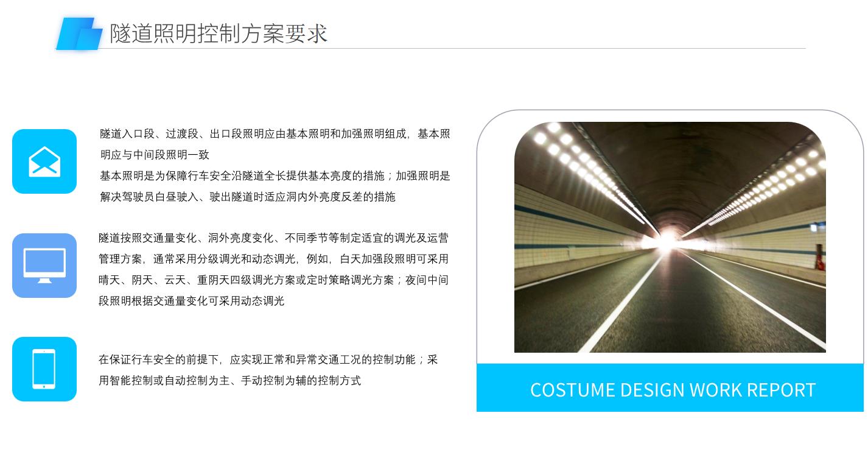Click the red fire box on tunnel wall

(820, 263)
